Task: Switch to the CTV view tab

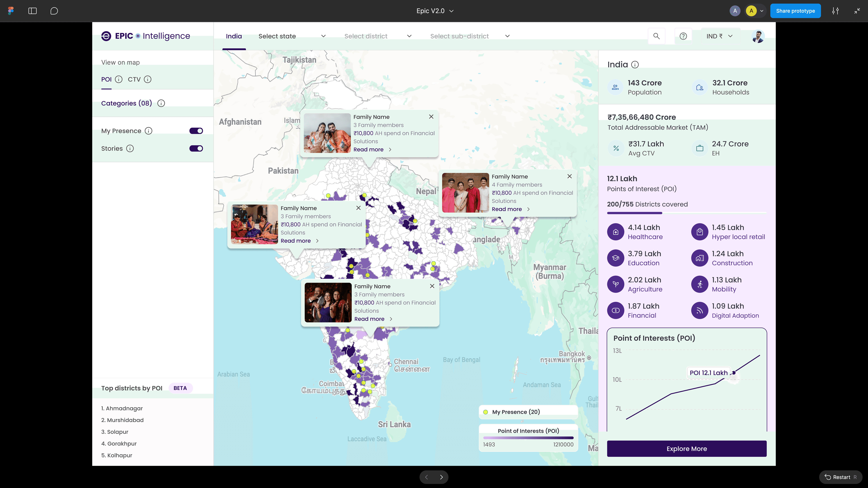Action: (x=134, y=80)
